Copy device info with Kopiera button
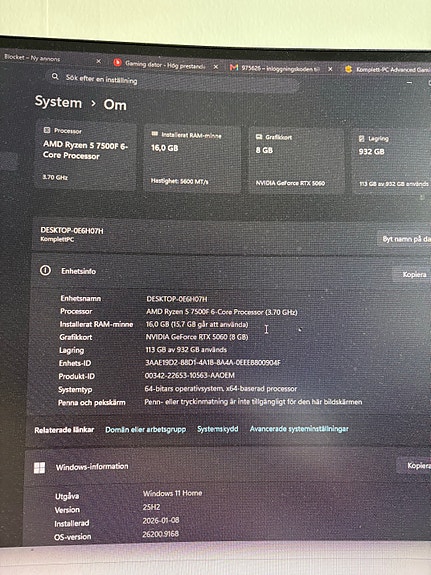Image resolution: width=431 pixels, height=575 pixels. (x=414, y=274)
